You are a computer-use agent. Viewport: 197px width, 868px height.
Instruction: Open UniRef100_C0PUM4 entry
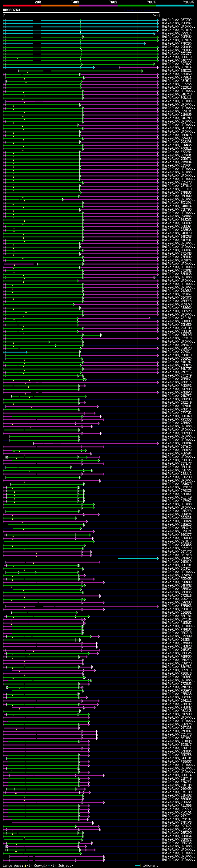coord(177,443)
